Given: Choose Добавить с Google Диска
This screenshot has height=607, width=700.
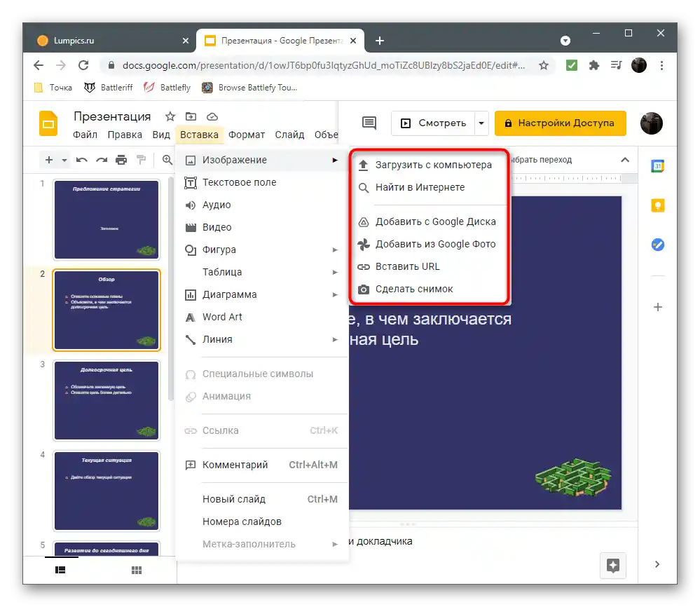Looking at the screenshot, I should (x=430, y=221).
